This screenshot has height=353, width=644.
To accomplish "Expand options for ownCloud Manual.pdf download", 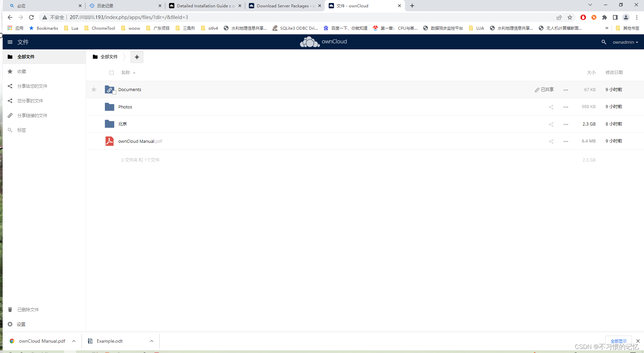I will point(74,341).
